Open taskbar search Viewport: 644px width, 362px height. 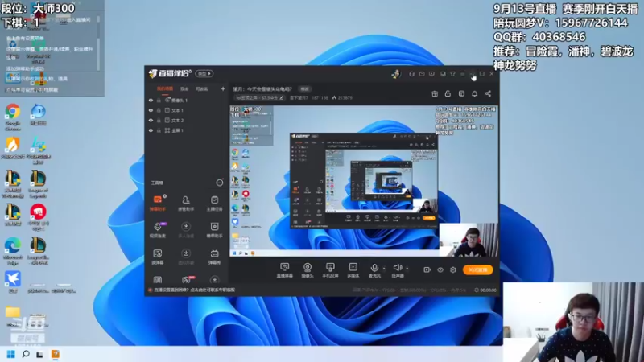pos(26,354)
